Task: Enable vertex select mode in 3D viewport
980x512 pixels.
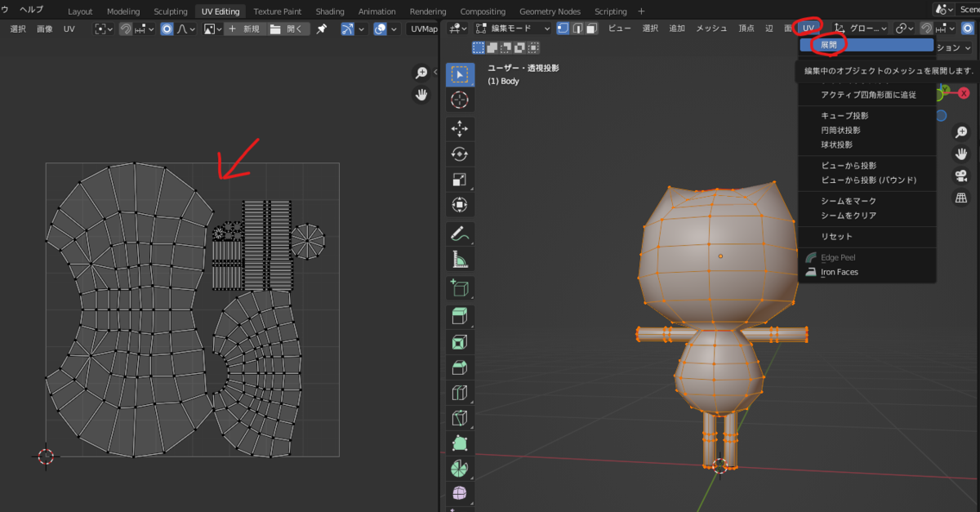Action: (563, 29)
